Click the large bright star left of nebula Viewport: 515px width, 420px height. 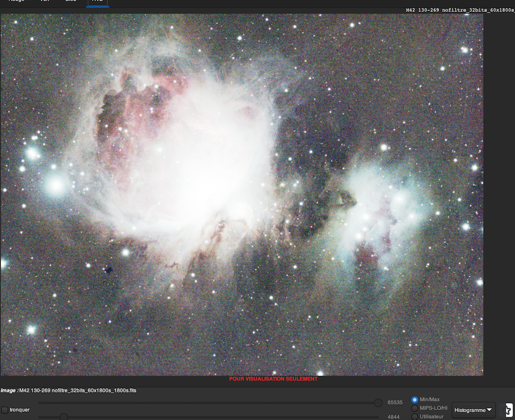[x=56, y=185]
